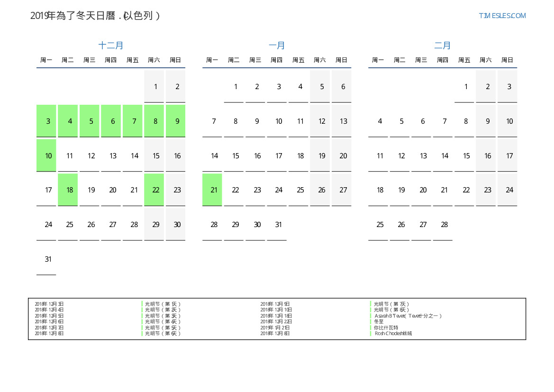Click legend date 2018年12月7日
Screen dimensions: 554x392
[x=49, y=328]
